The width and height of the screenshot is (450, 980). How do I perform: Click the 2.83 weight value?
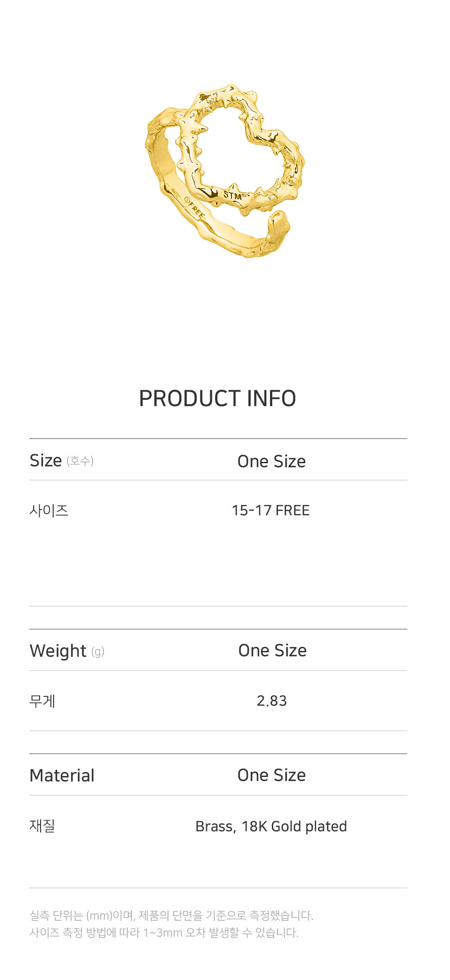coord(271,701)
